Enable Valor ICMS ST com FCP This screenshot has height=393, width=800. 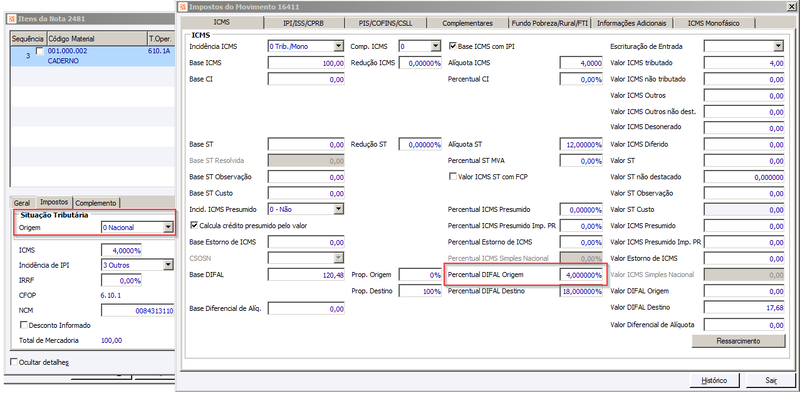click(x=452, y=177)
